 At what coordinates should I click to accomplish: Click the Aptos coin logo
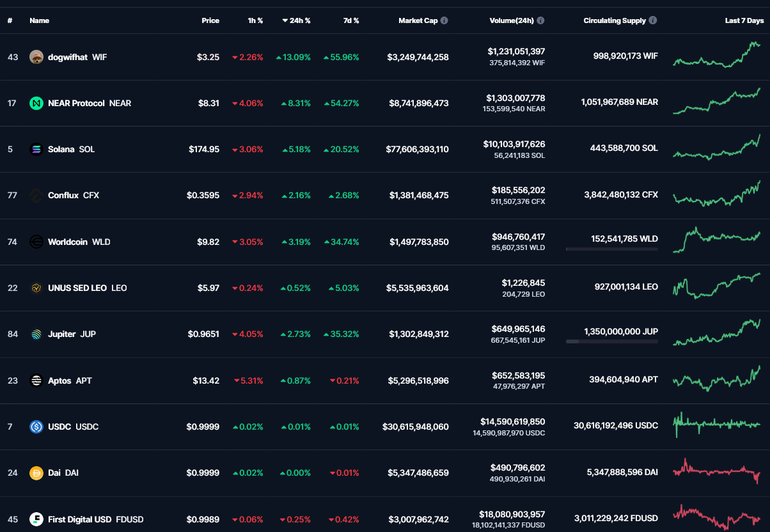tap(36, 380)
